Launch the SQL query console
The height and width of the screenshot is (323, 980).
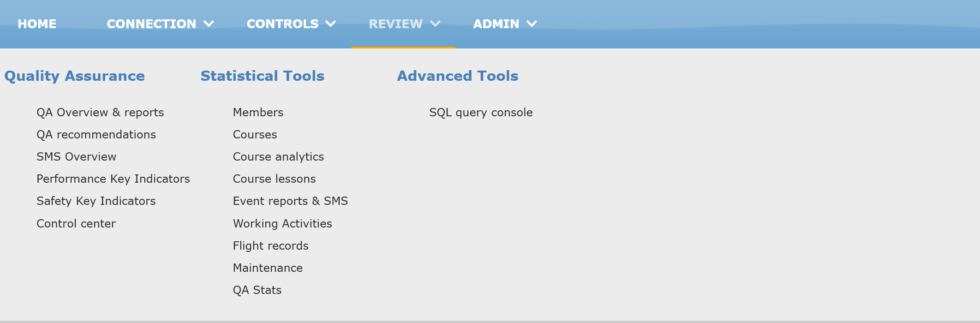pos(481,113)
